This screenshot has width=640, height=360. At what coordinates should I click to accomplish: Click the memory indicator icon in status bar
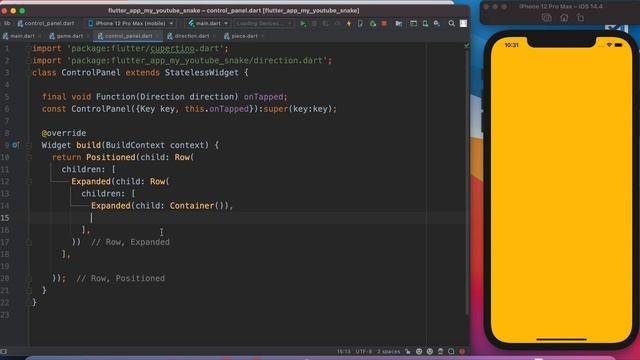[440, 351]
